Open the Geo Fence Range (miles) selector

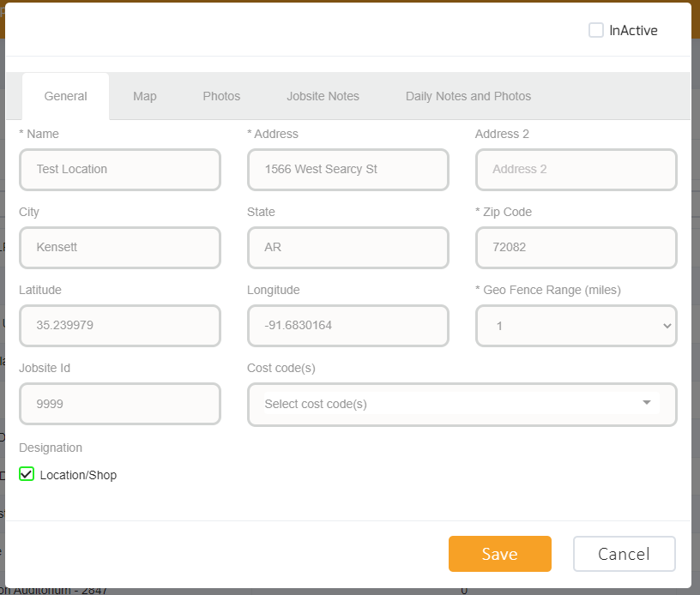tap(576, 326)
